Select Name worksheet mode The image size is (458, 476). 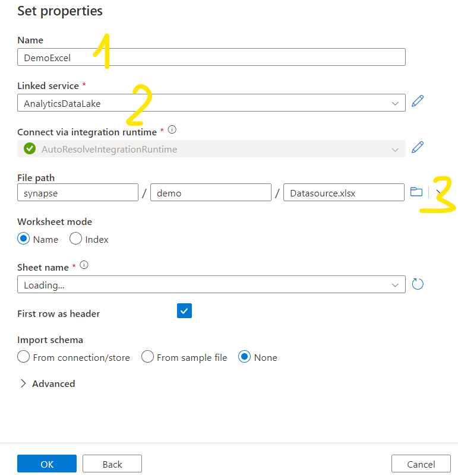pyautogui.click(x=24, y=239)
